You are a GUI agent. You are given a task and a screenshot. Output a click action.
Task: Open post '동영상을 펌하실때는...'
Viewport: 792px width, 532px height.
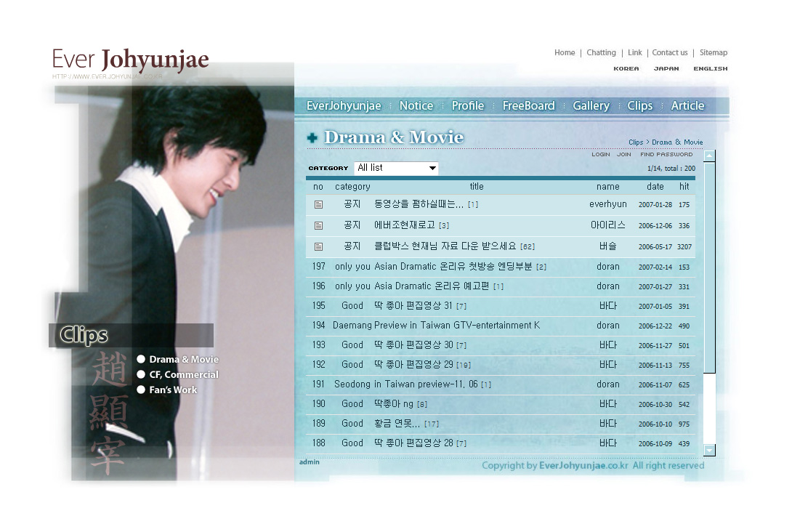click(x=419, y=204)
